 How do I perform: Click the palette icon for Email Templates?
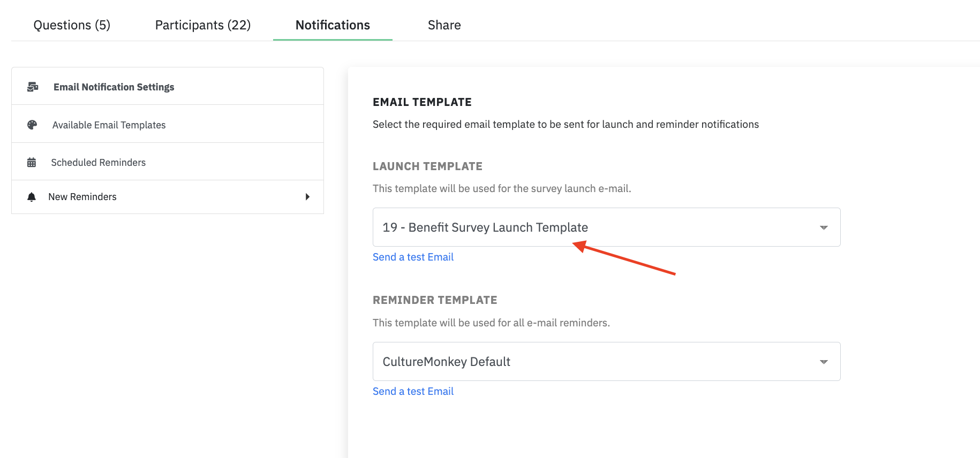tap(32, 125)
